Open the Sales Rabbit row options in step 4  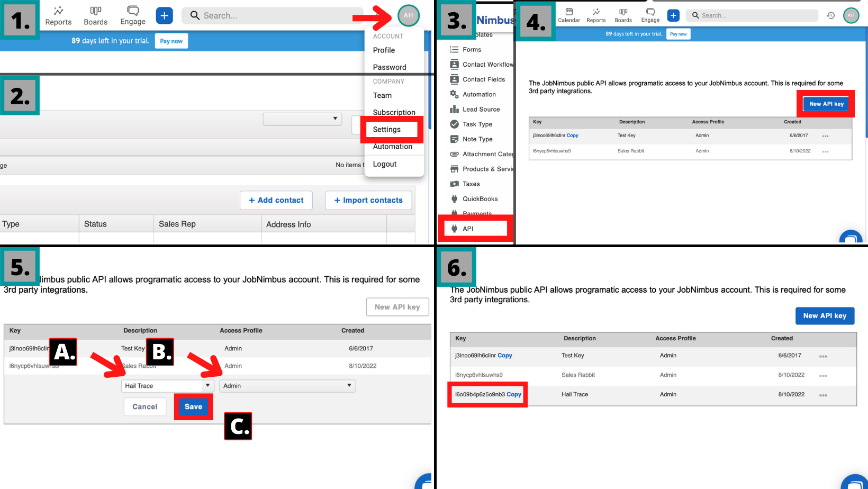[825, 151]
